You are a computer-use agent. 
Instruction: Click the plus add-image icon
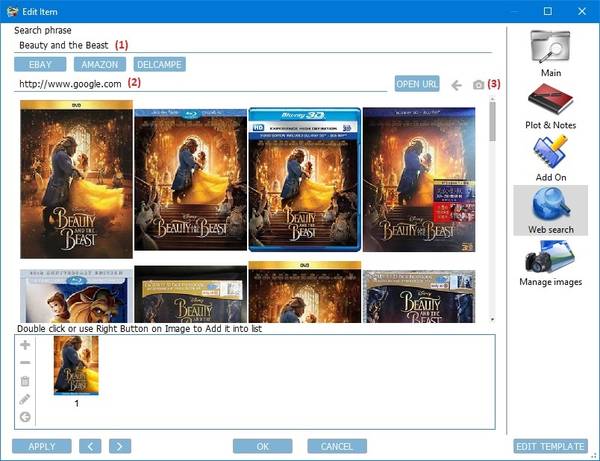click(x=25, y=345)
